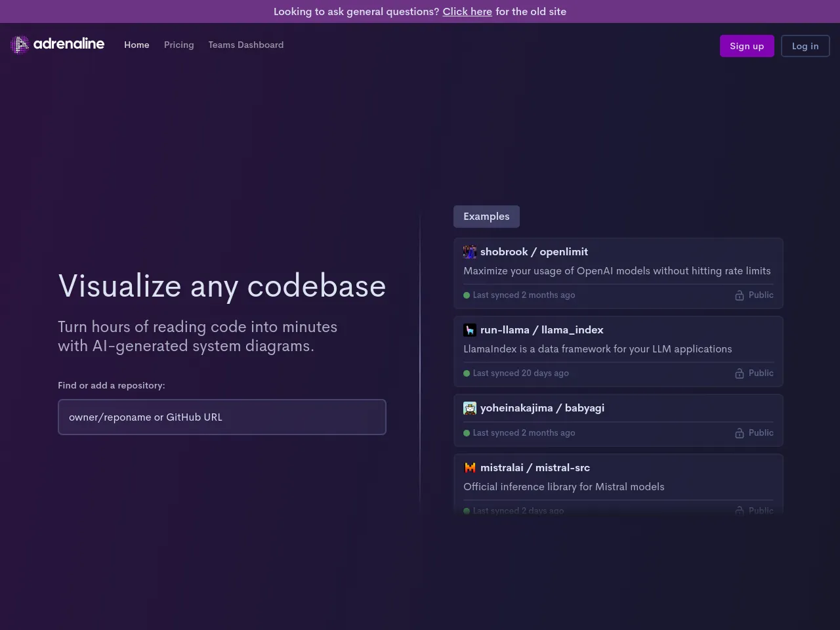Focus the repository search input field
The height and width of the screenshot is (630, 840).
coord(222,417)
